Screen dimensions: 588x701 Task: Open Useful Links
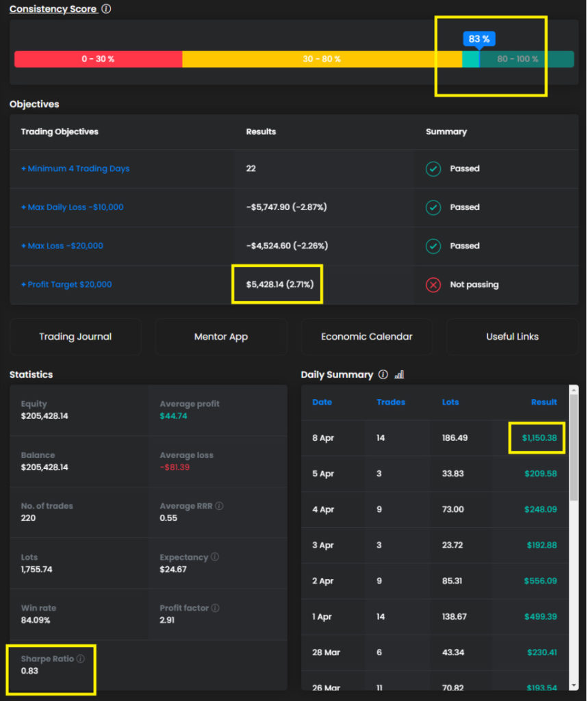[x=512, y=337]
